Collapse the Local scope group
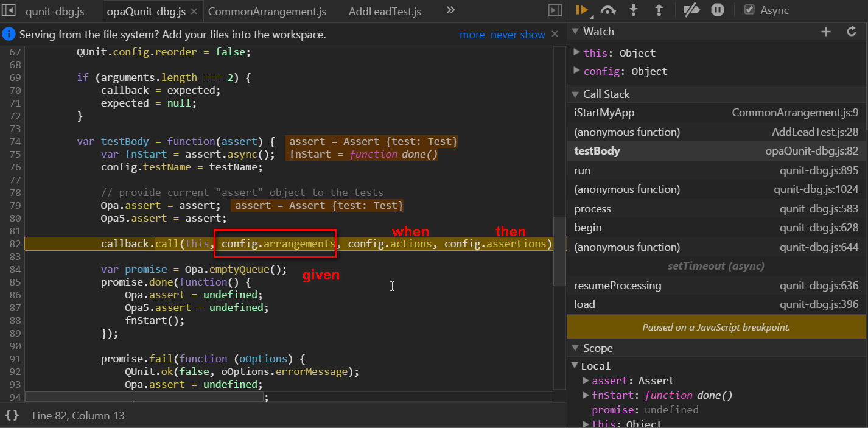The image size is (868, 428). point(575,365)
